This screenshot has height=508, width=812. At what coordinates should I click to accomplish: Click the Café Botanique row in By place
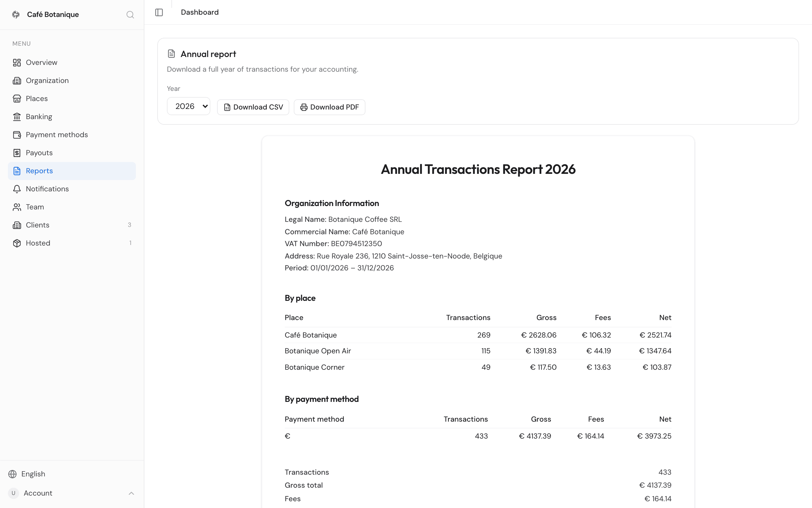point(478,335)
